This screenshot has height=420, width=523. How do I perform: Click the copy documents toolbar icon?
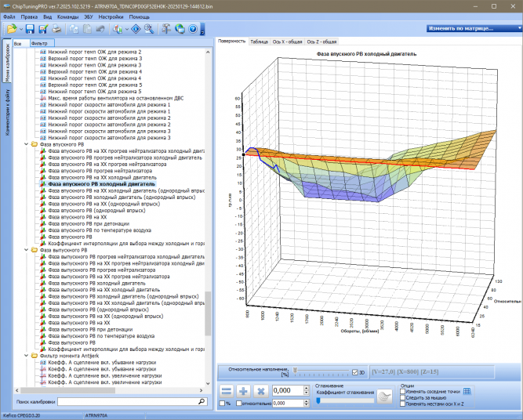[74, 29]
